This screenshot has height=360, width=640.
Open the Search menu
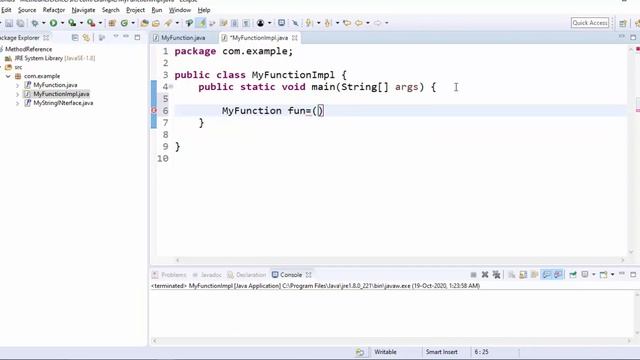(x=111, y=10)
